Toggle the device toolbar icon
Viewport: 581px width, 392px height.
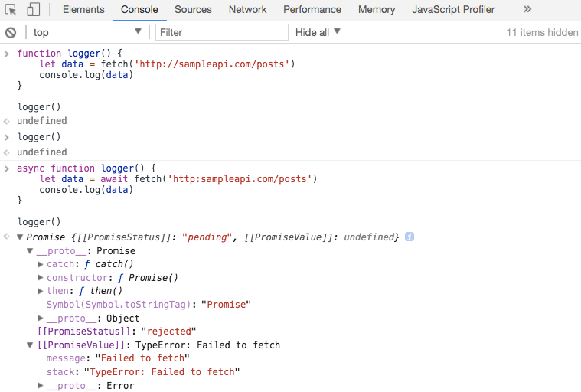click(x=34, y=10)
